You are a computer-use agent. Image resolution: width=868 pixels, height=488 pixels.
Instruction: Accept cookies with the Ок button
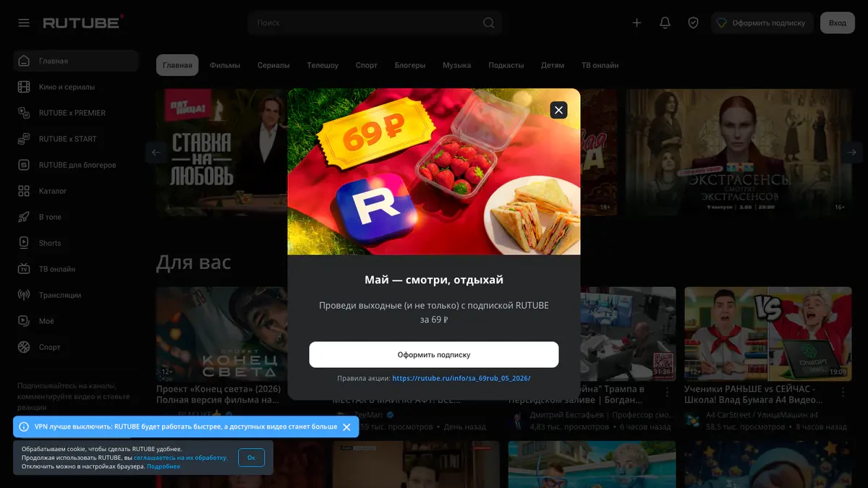251,458
